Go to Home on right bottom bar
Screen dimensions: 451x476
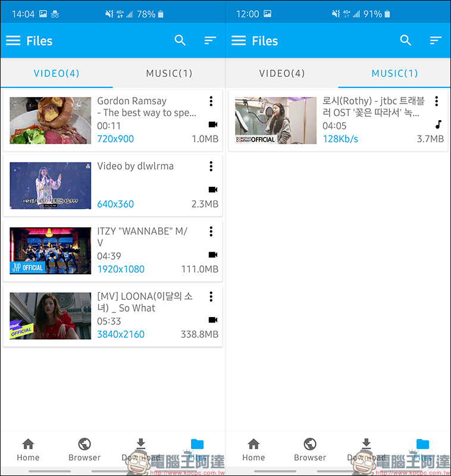pyautogui.click(x=253, y=450)
